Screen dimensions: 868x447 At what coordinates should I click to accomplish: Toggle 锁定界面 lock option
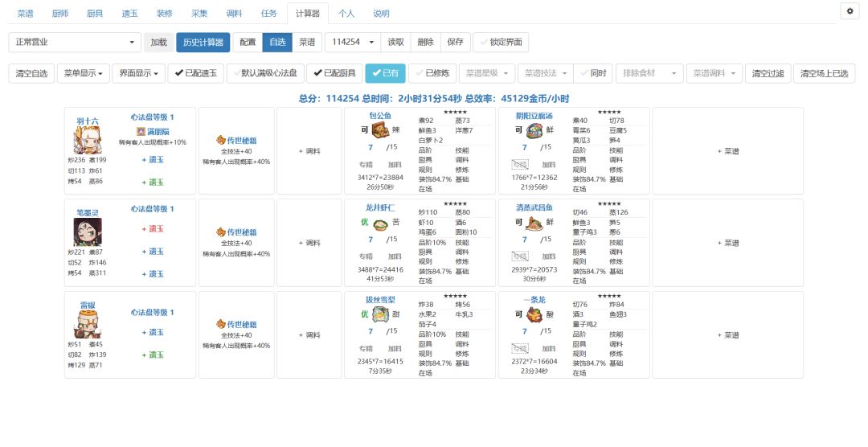pos(501,42)
